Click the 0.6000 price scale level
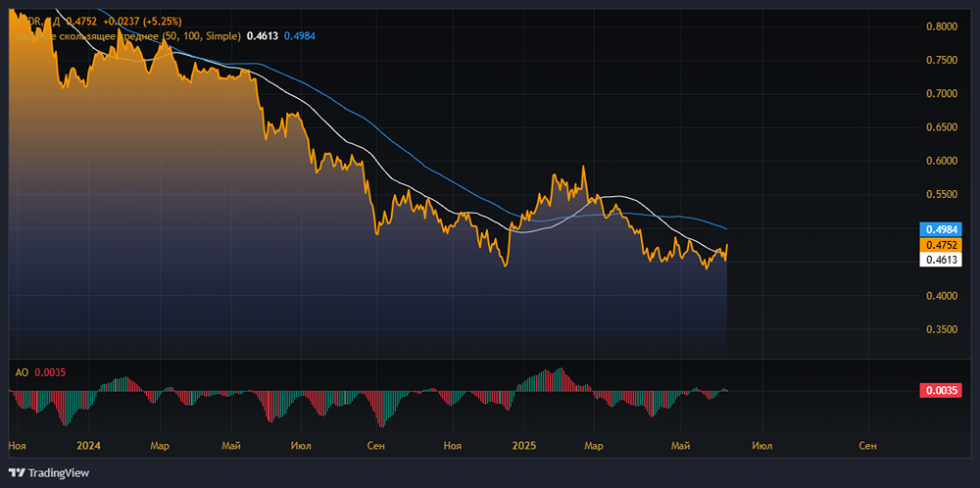980x488 pixels. (x=940, y=162)
